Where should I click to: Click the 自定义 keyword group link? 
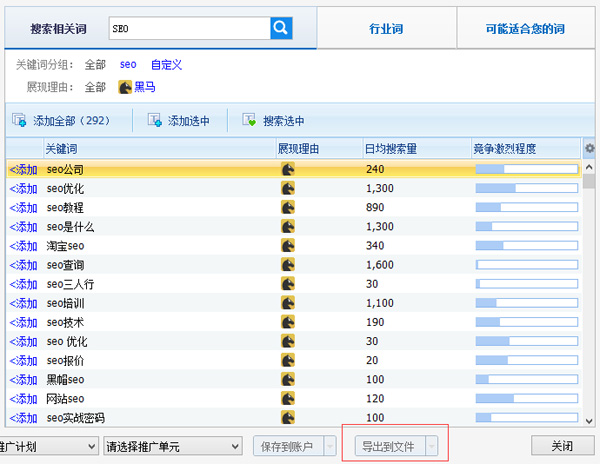click(x=166, y=65)
